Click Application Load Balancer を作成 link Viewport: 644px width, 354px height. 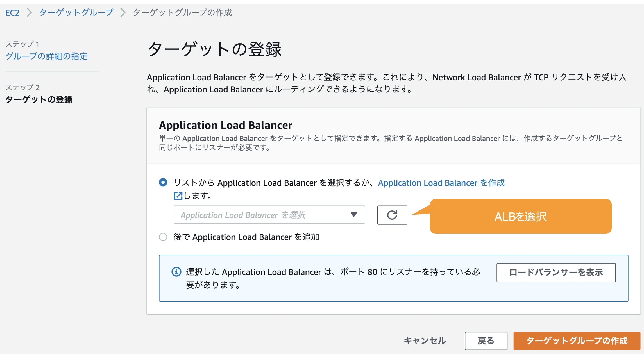tap(441, 183)
